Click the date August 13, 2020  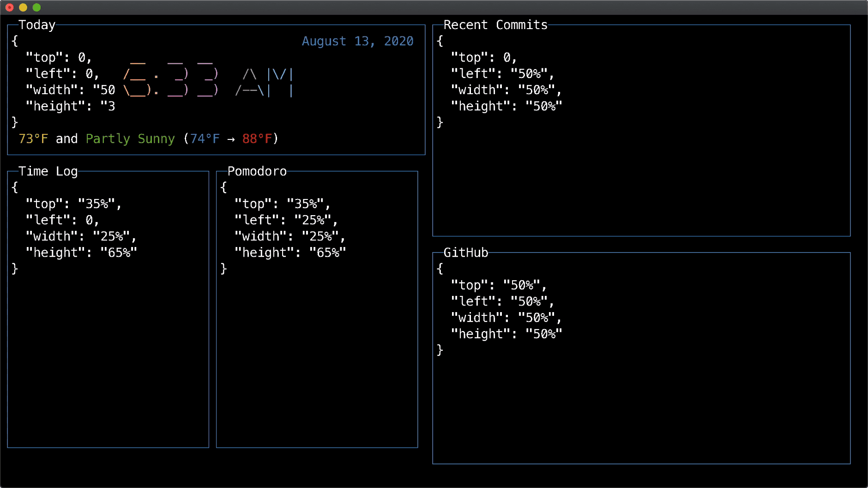[x=358, y=41]
